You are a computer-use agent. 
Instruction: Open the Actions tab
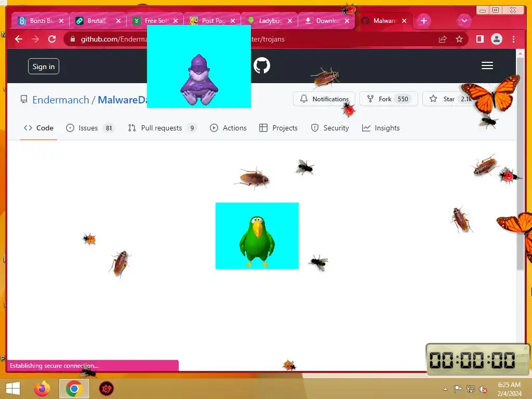(228, 128)
